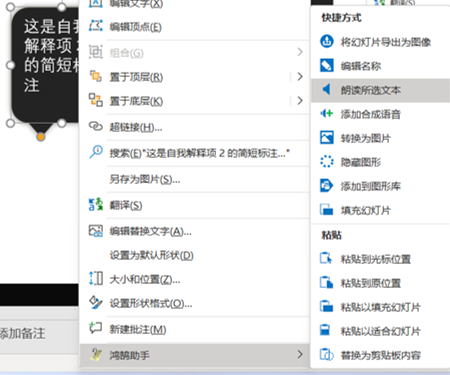Image resolution: width=450 pixels, height=375 pixels.
Task: Click the 转换为图片 icon
Action: 327,137
